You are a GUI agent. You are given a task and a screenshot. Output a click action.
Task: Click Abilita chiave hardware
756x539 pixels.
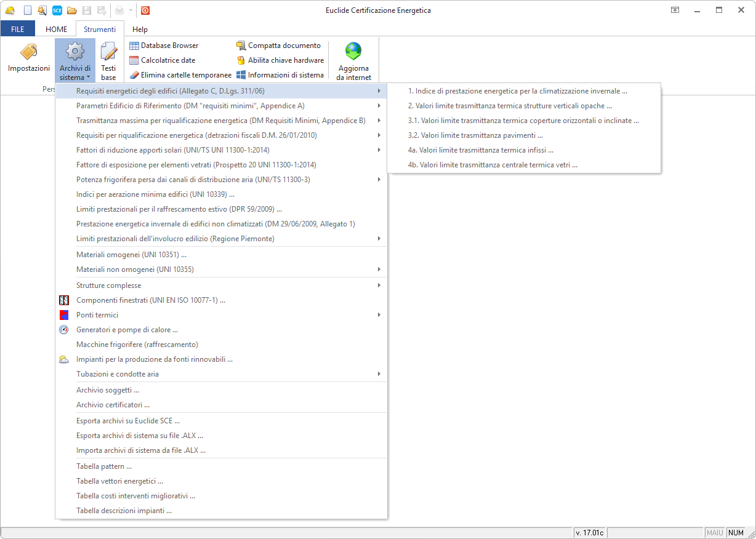(x=280, y=60)
